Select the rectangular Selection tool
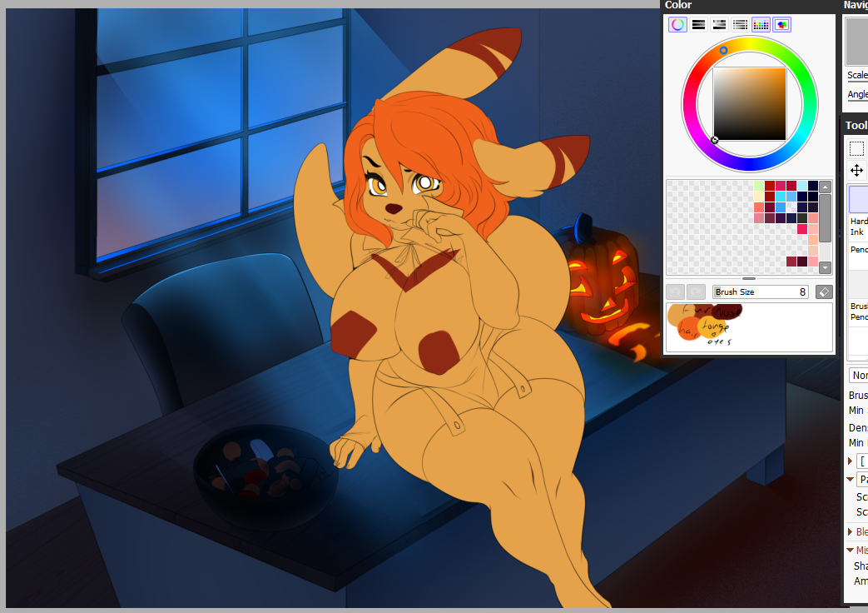Viewport: 868px width, 613px height. (x=856, y=148)
